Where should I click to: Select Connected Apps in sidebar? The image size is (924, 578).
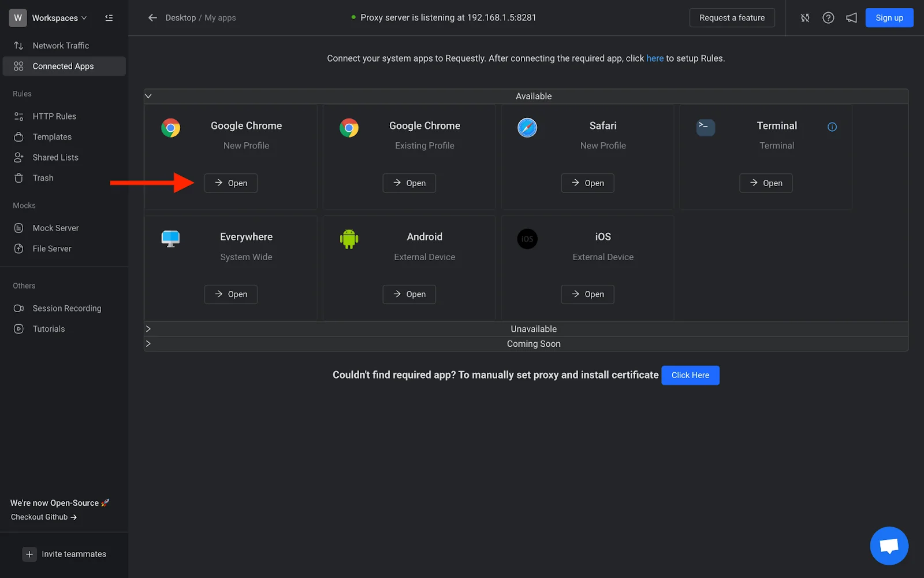click(x=64, y=66)
